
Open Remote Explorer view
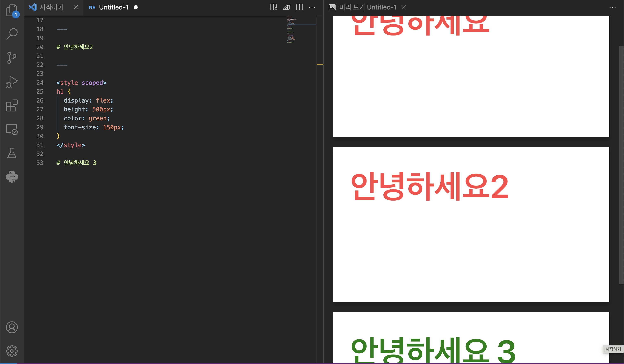click(12, 129)
